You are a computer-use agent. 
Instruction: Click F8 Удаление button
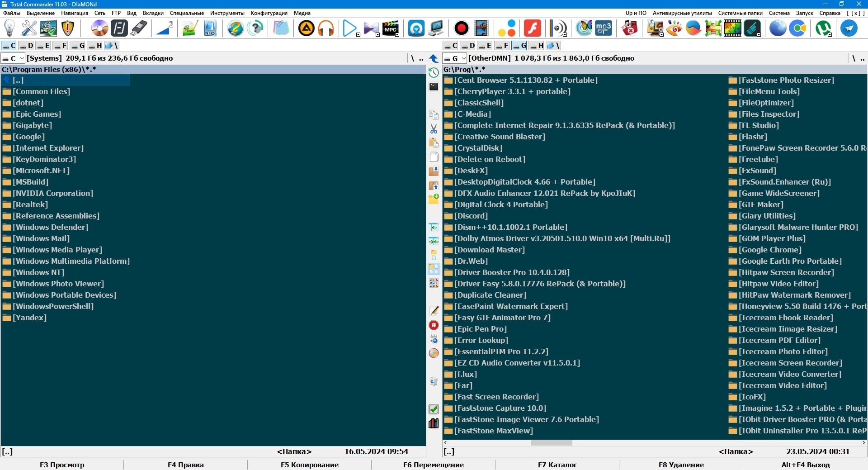pos(681,465)
